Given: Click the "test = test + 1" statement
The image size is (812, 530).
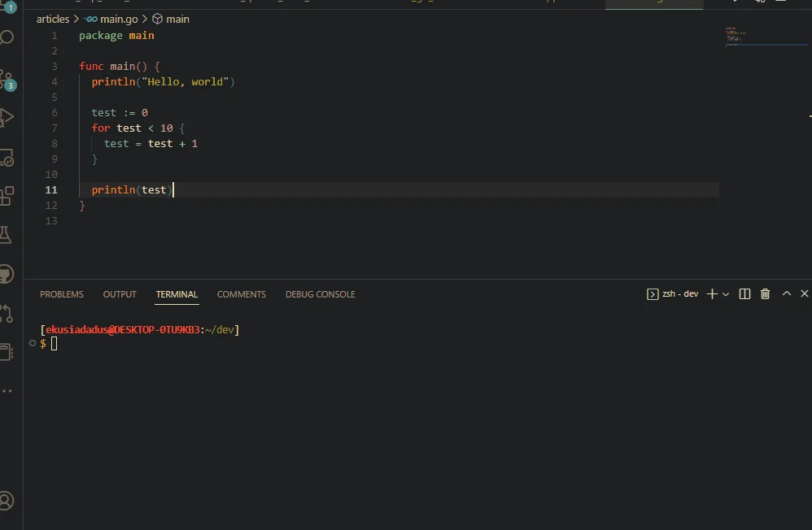Looking at the screenshot, I should tap(151, 143).
